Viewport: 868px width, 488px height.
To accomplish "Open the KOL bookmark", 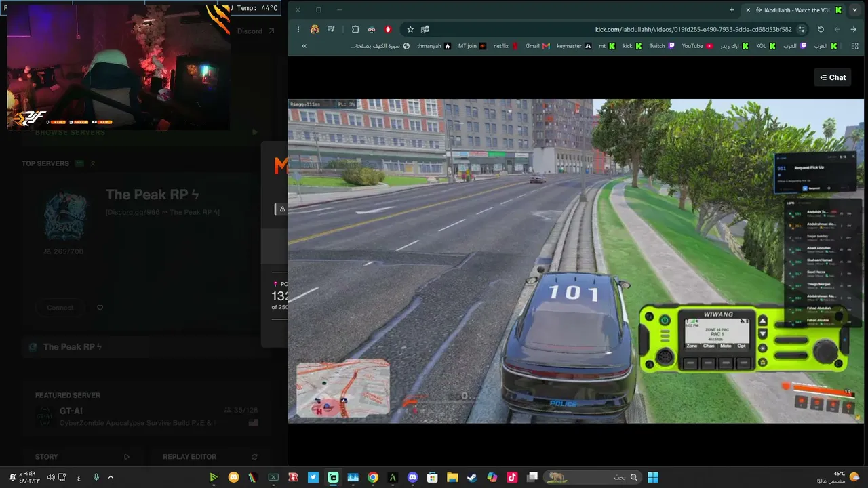I will 766,46.
